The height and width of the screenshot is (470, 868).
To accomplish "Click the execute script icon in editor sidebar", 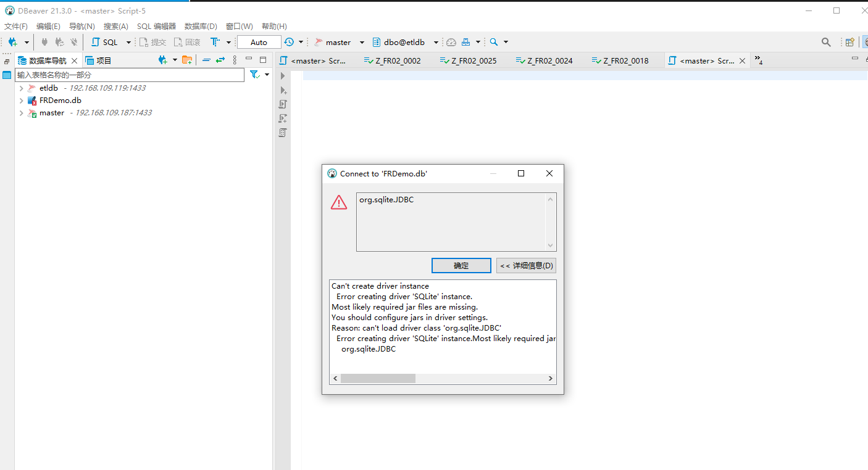I will [283, 104].
